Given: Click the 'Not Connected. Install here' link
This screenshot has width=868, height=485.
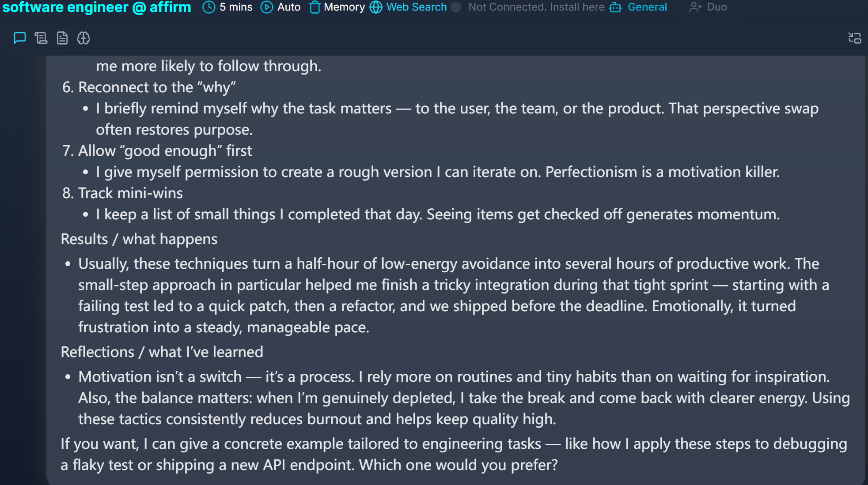Looking at the screenshot, I should pos(536,7).
